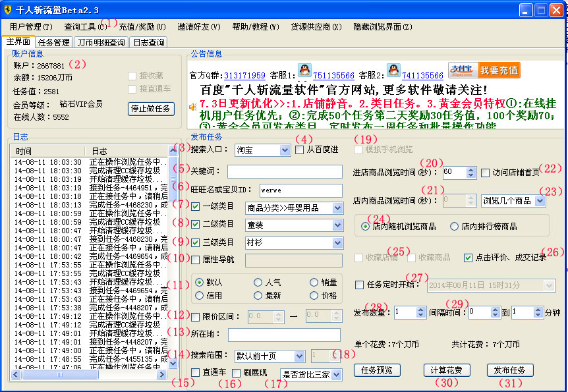Image resolution: width=568 pixels, height=392 pixels.
Task: Click the 发布任务 button
Action: point(509,370)
